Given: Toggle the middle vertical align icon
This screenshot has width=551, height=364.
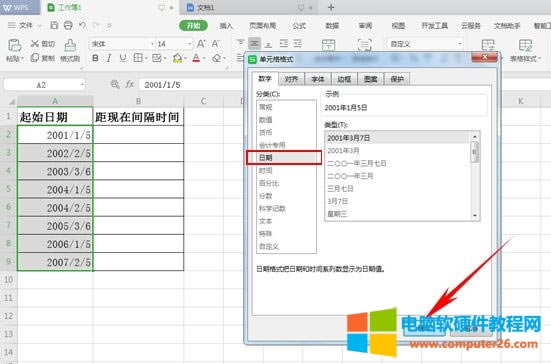Looking at the screenshot, I should 254,43.
